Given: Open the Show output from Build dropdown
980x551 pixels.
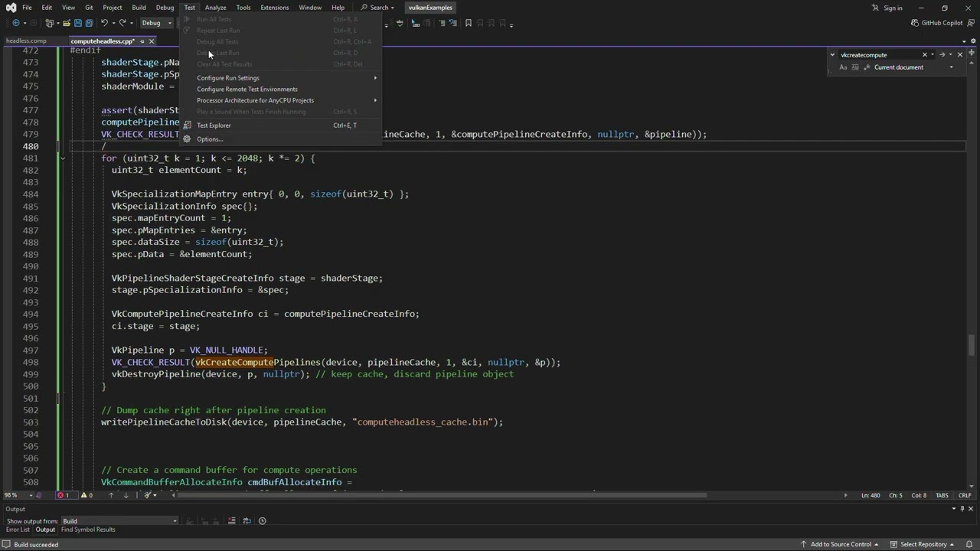Looking at the screenshot, I should coord(175,521).
